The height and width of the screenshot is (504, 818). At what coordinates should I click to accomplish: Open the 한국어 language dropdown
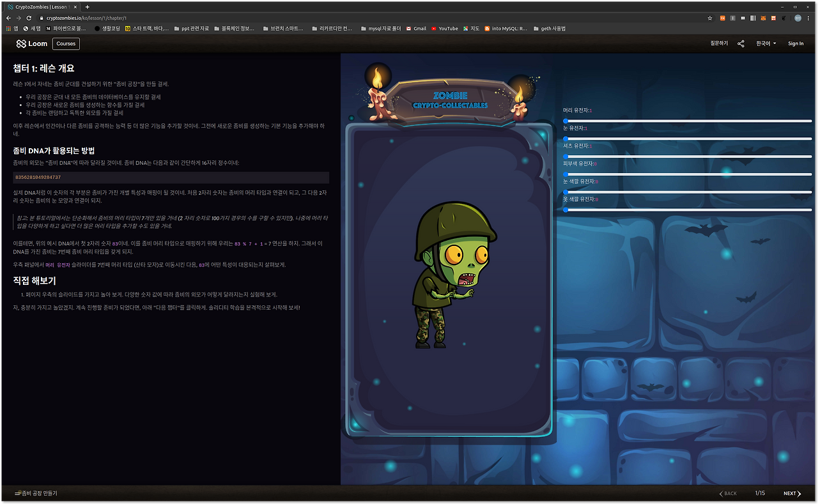tap(766, 43)
